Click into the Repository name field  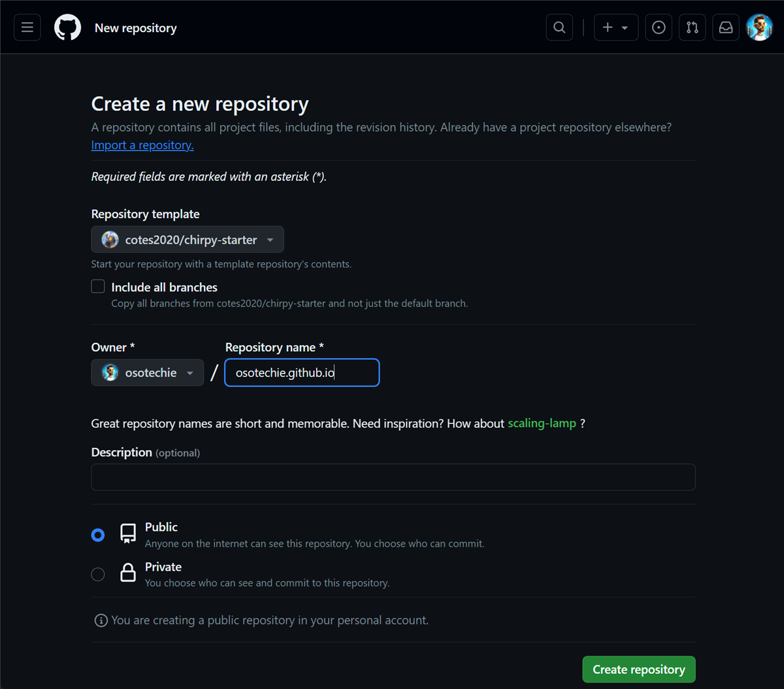click(x=302, y=373)
